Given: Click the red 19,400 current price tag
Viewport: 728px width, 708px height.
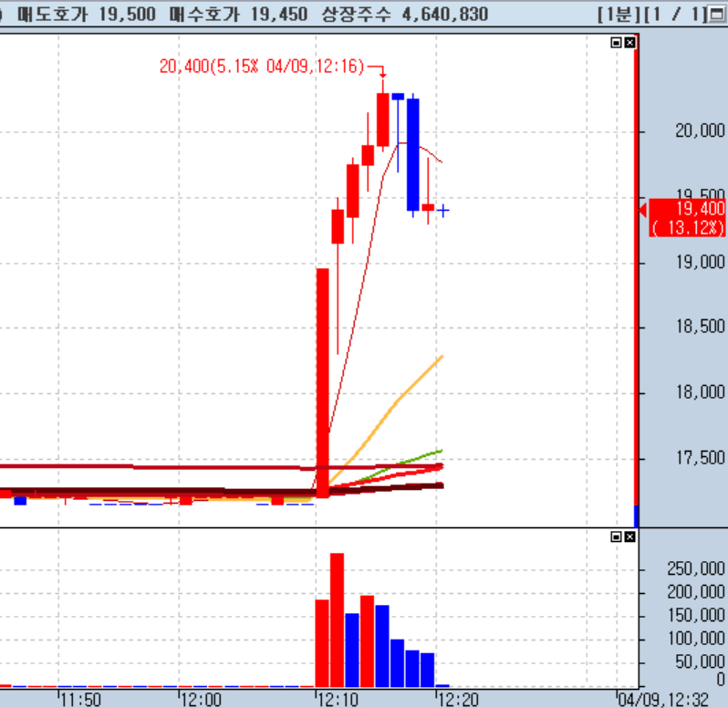Looking at the screenshot, I should pos(687,218).
